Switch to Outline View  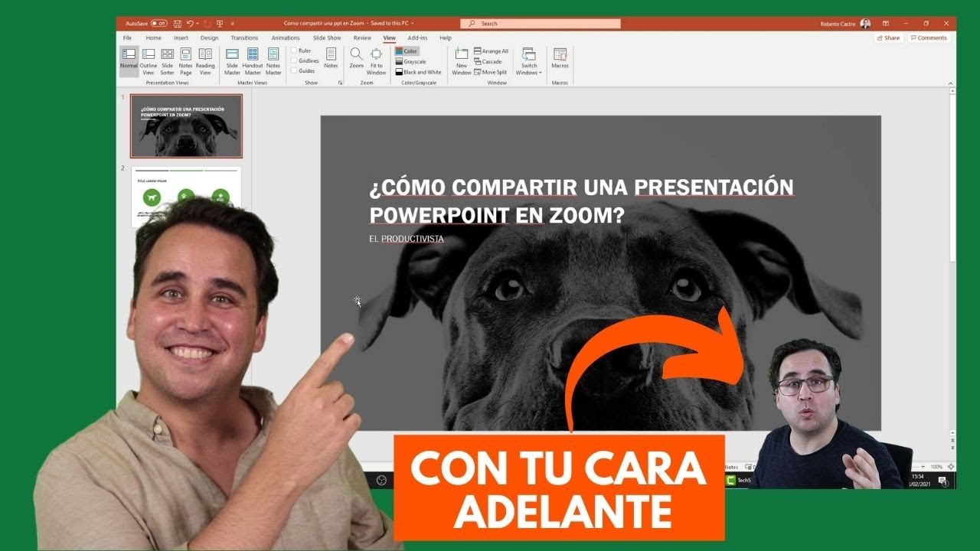pyautogui.click(x=149, y=61)
